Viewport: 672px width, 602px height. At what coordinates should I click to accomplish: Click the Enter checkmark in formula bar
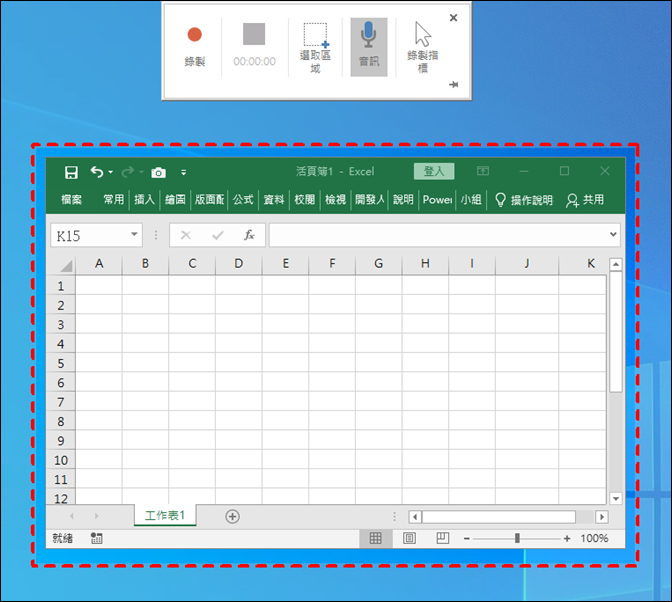218,235
